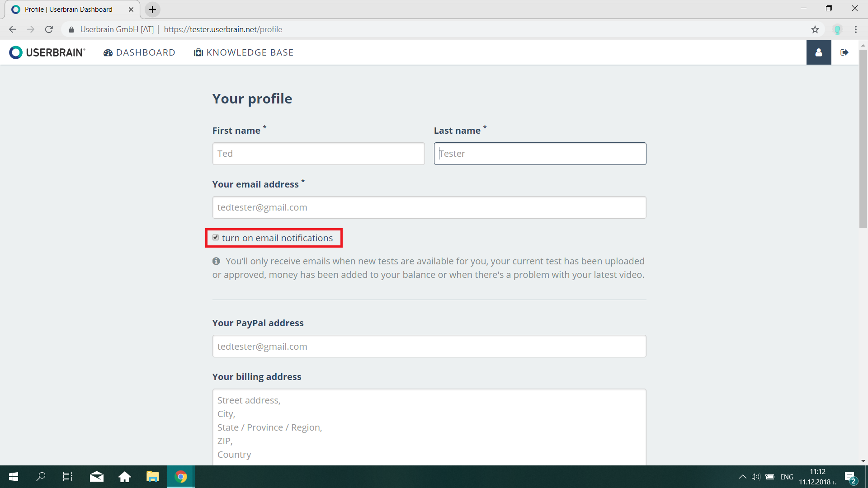
Task: Click the billing address text area
Action: 429,427
